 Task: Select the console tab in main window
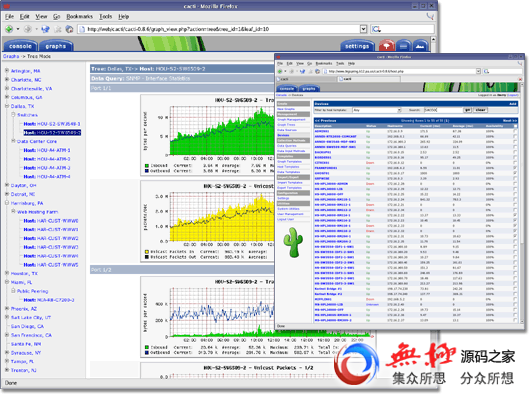[20, 46]
